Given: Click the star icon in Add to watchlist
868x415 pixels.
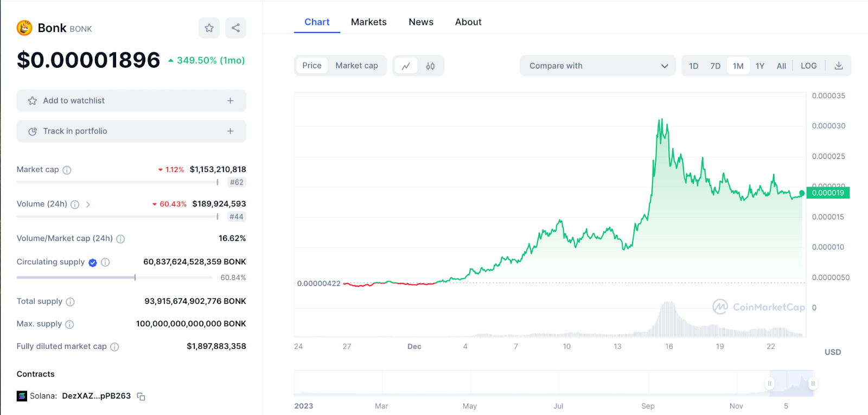Looking at the screenshot, I should 33,101.
